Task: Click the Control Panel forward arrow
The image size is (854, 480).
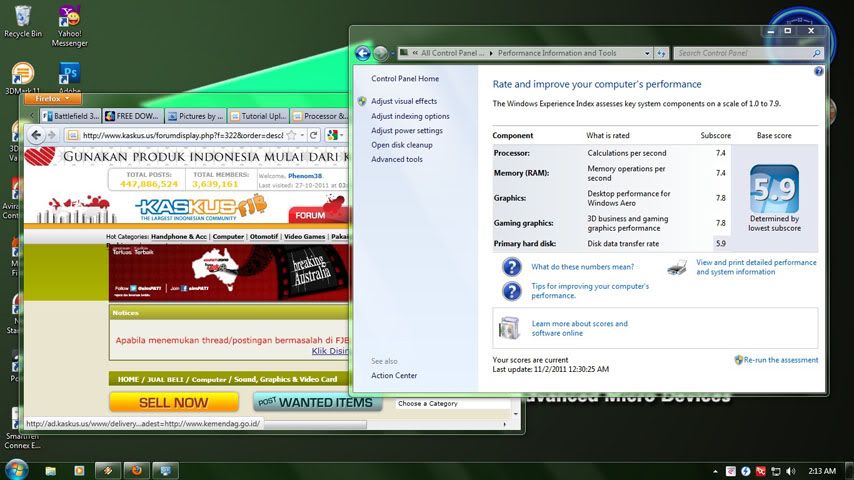Action: (381, 53)
